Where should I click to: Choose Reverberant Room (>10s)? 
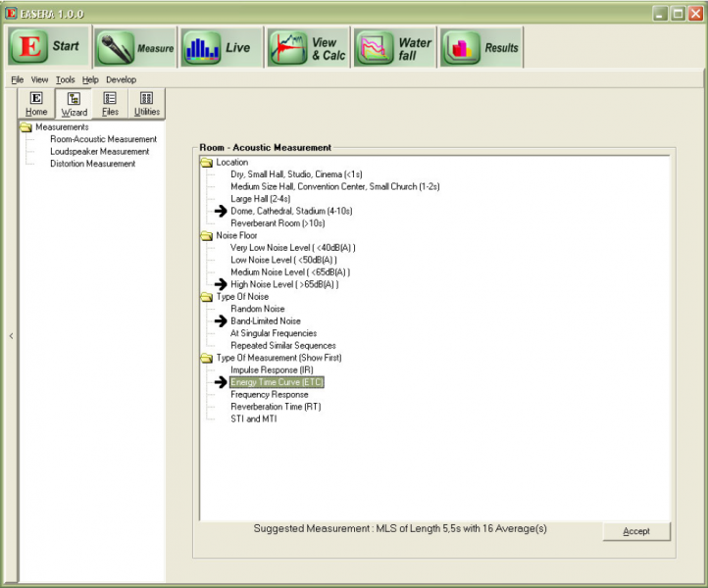pyautogui.click(x=278, y=222)
